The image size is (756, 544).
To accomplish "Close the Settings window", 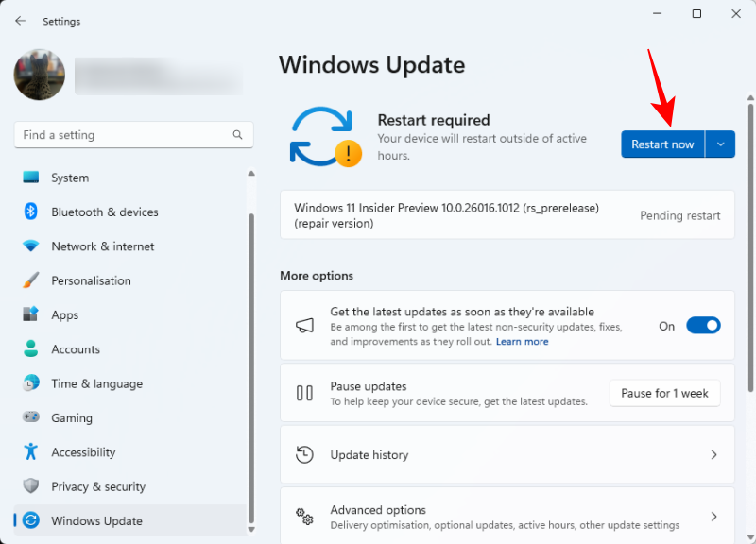I will 736,14.
